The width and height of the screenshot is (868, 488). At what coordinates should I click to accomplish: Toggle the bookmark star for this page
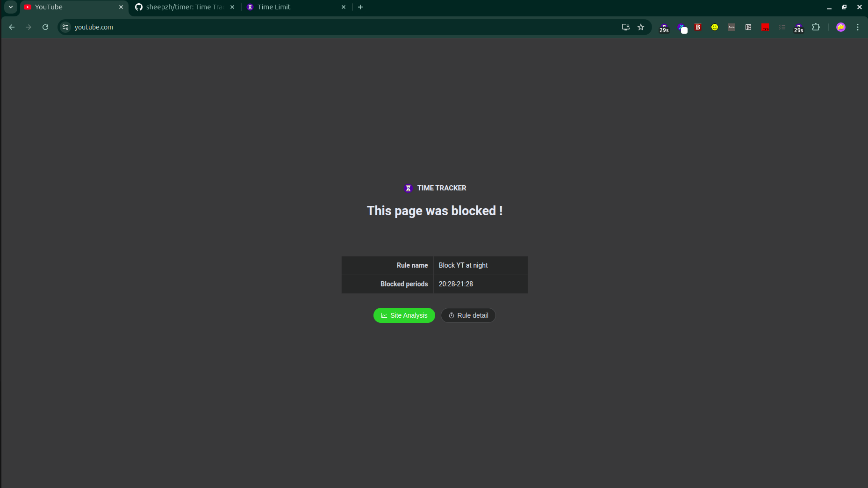(641, 27)
